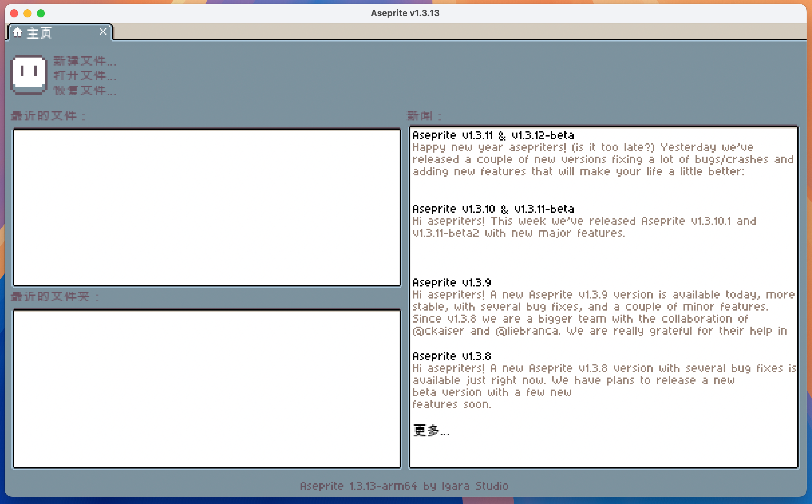Open the 恢复文件... recover files link
This screenshot has height=504, width=812.
point(85,90)
